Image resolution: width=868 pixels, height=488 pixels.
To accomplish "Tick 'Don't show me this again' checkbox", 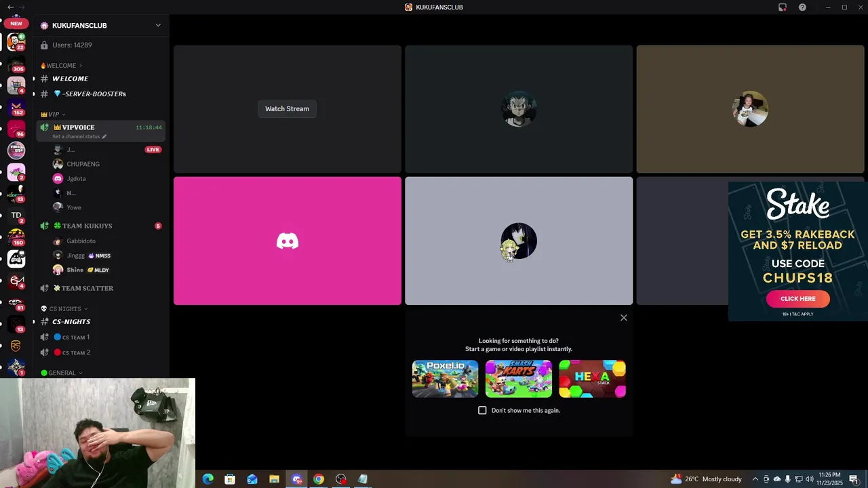I will pyautogui.click(x=482, y=410).
